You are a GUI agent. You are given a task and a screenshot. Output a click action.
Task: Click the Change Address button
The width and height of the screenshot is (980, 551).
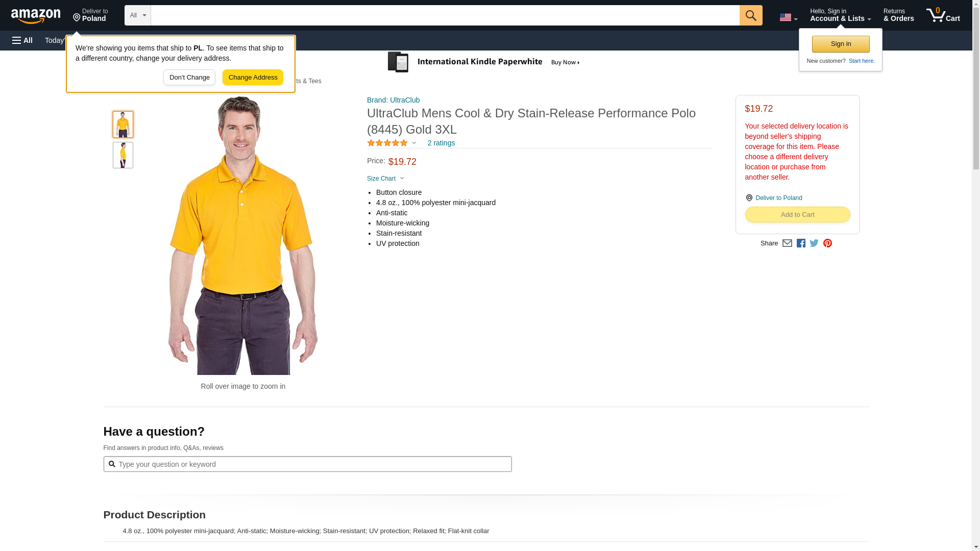tap(253, 78)
